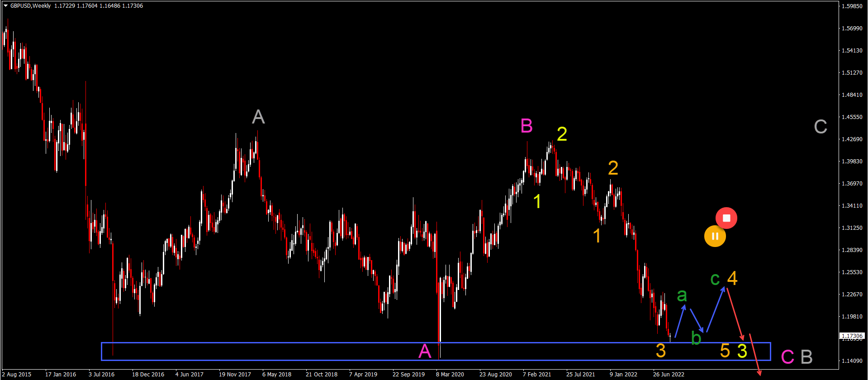The width and height of the screenshot is (868, 380).
Task: Click the red stop recording button
Action: pyautogui.click(x=726, y=218)
